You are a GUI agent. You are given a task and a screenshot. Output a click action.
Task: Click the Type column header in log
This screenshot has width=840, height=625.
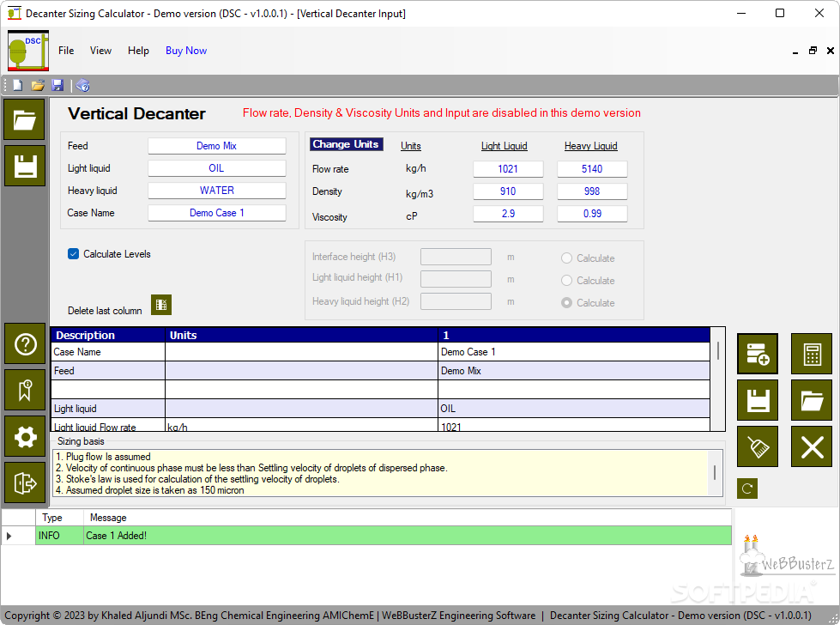59,518
